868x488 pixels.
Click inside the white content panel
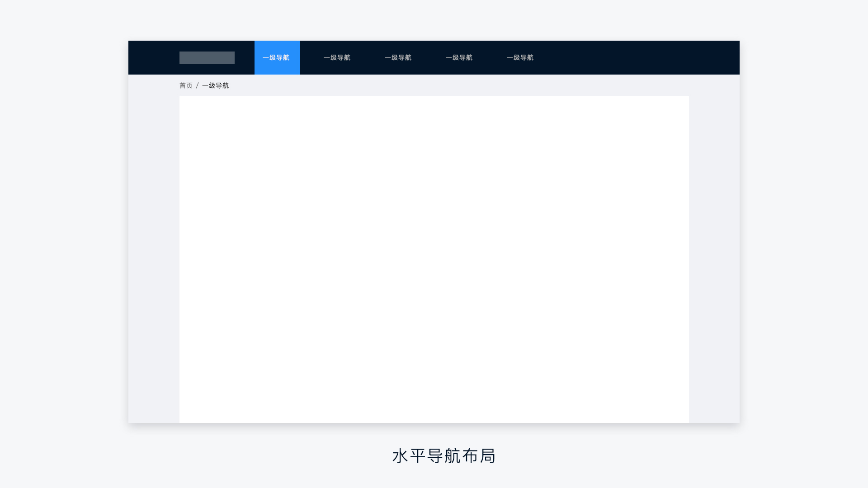pyautogui.click(x=434, y=258)
